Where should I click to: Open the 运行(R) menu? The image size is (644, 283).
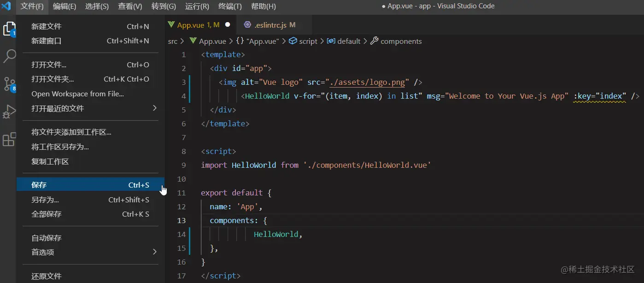click(197, 6)
